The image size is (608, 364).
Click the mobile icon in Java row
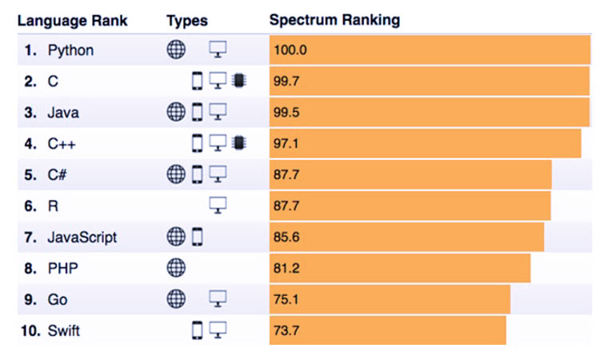coord(197,112)
